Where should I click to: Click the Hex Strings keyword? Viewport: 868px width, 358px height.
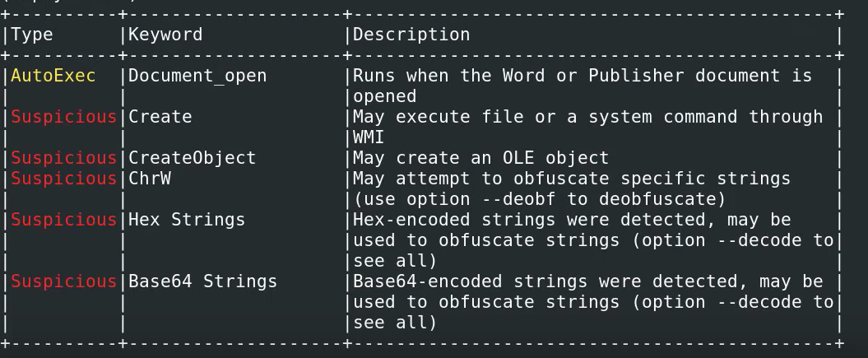pos(187,220)
